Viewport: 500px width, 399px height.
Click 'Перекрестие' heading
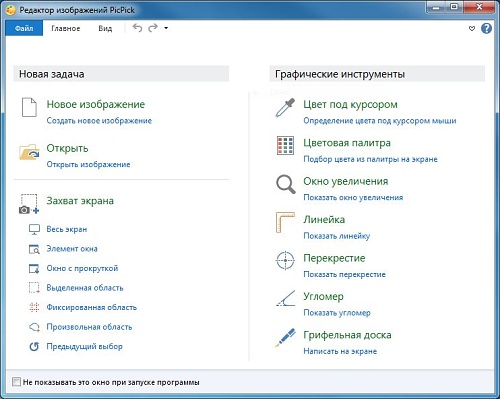[334, 258]
